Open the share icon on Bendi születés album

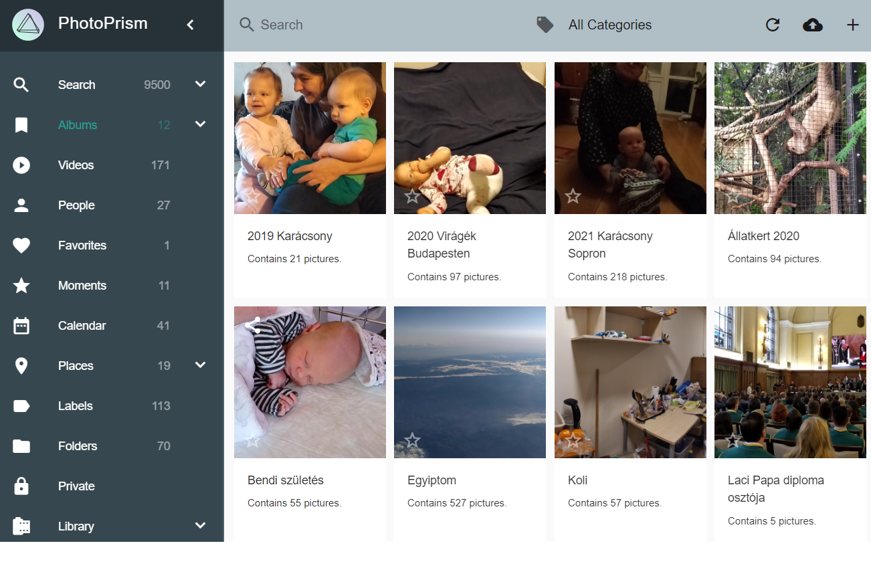click(x=253, y=326)
